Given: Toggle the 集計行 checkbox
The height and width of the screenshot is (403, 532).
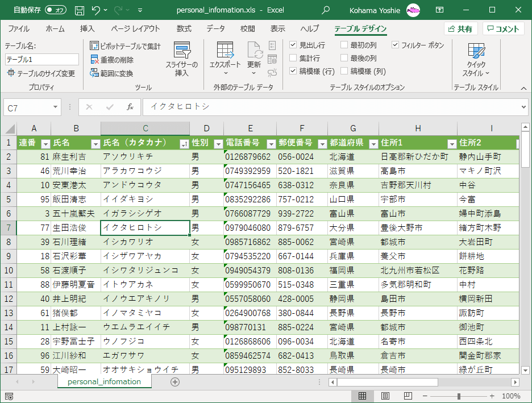Looking at the screenshot, I should [293, 58].
